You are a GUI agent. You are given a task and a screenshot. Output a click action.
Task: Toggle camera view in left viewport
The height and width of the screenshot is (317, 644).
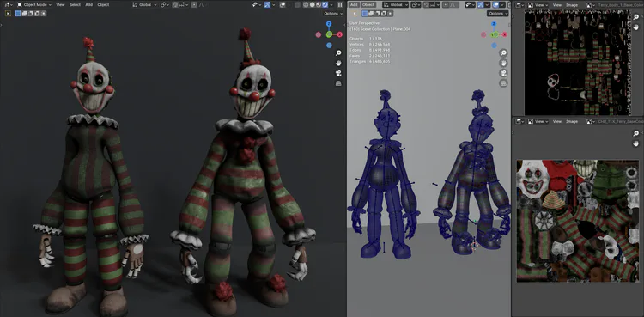(x=338, y=73)
